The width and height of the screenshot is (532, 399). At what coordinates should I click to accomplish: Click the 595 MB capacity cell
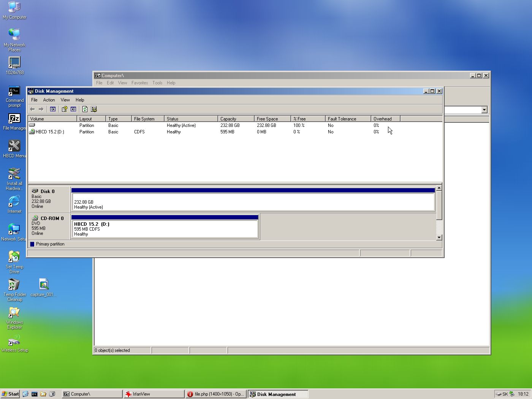(227, 132)
